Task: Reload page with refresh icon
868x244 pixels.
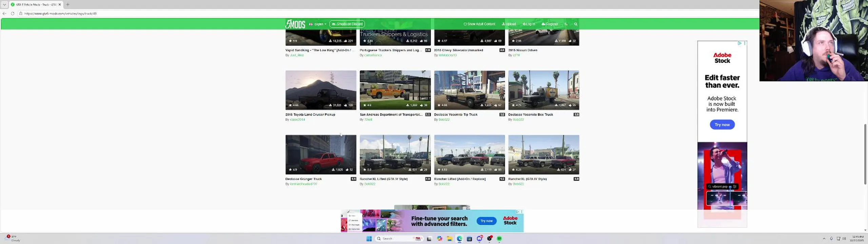Action: click(x=13, y=14)
